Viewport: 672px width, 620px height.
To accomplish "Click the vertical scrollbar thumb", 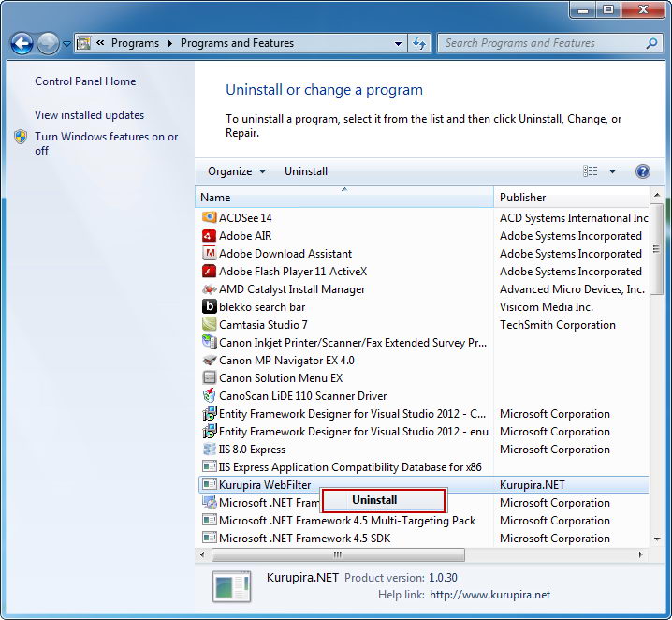I will point(656,249).
